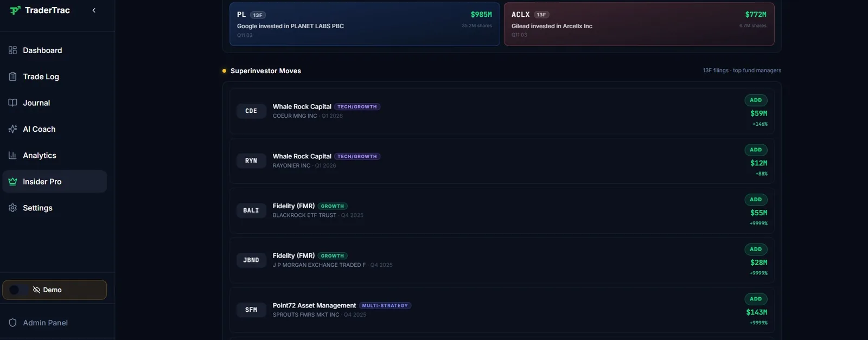This screenshot has width=868, height=340.
Task: Click the 13F badge on ACLX card
Action: [541, 15]
